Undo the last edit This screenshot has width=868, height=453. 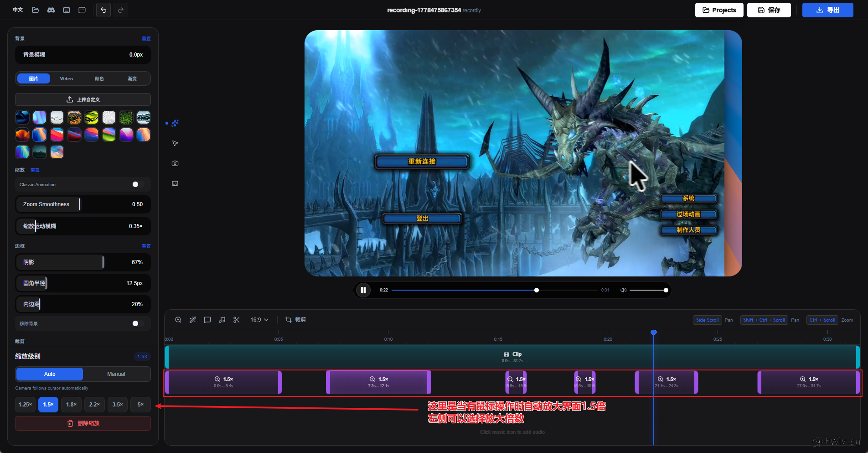(103, 10)
